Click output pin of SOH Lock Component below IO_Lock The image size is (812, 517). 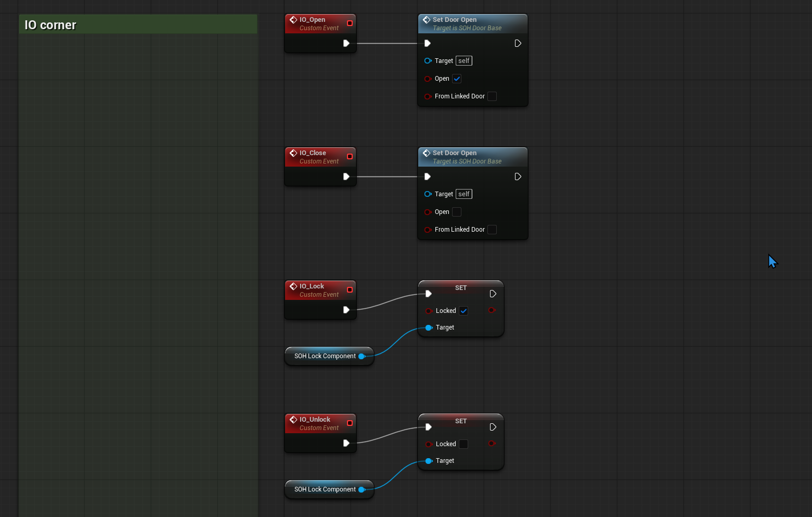tap(362, 356)
